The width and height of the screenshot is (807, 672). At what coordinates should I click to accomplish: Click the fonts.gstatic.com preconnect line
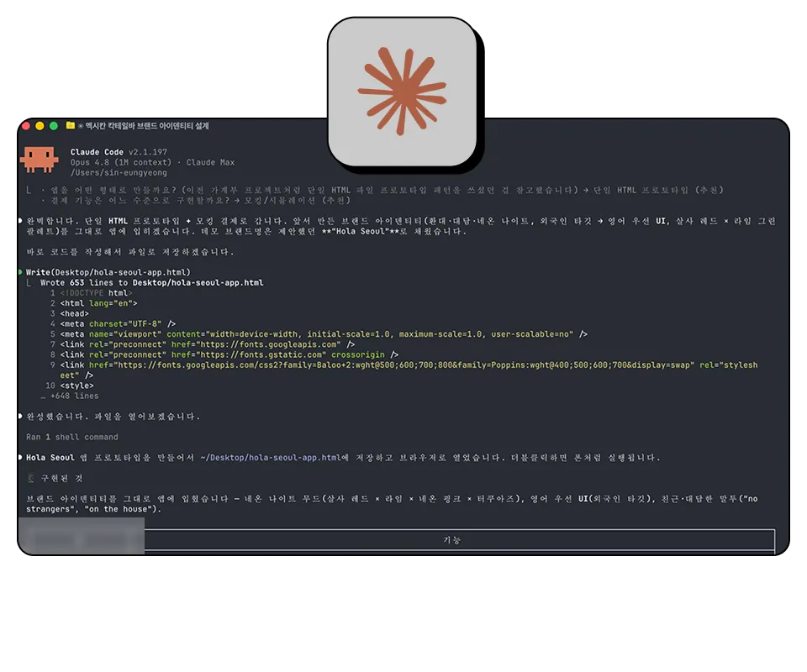229,354
